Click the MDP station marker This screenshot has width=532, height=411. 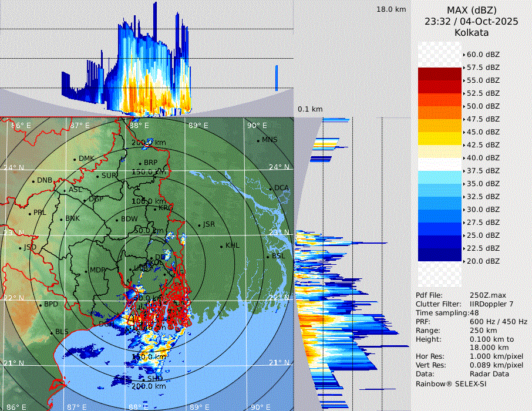[86, 271]
